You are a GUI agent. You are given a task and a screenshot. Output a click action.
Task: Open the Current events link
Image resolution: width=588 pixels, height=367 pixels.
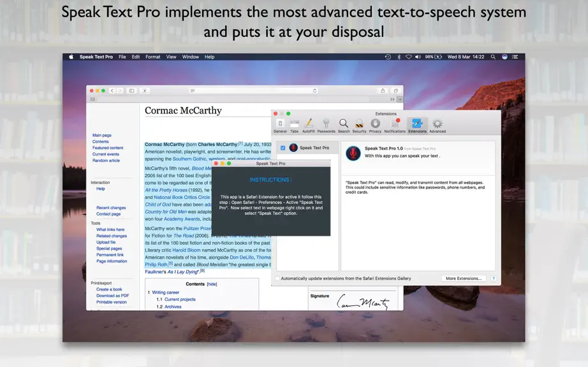click(x=106, y=154)
